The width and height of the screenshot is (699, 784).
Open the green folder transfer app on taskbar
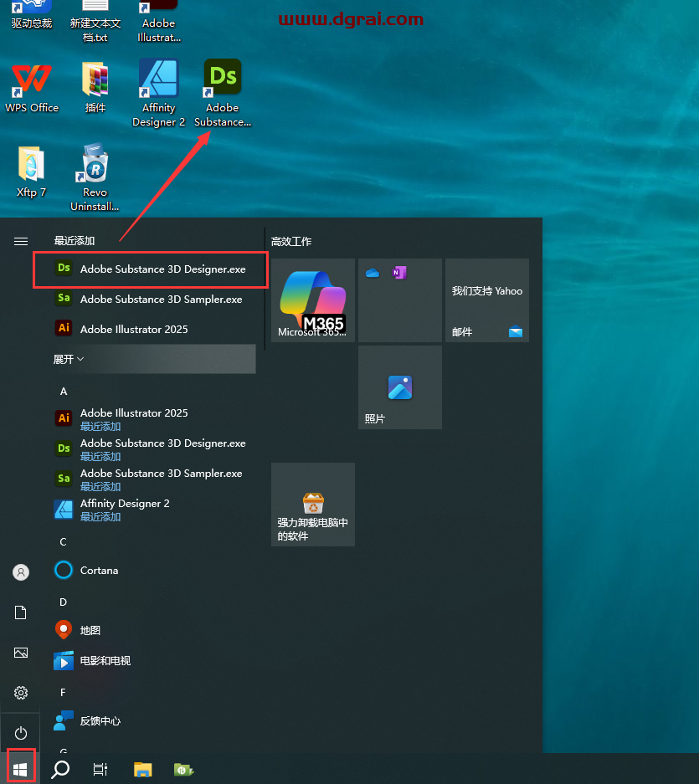pos(183,770)
